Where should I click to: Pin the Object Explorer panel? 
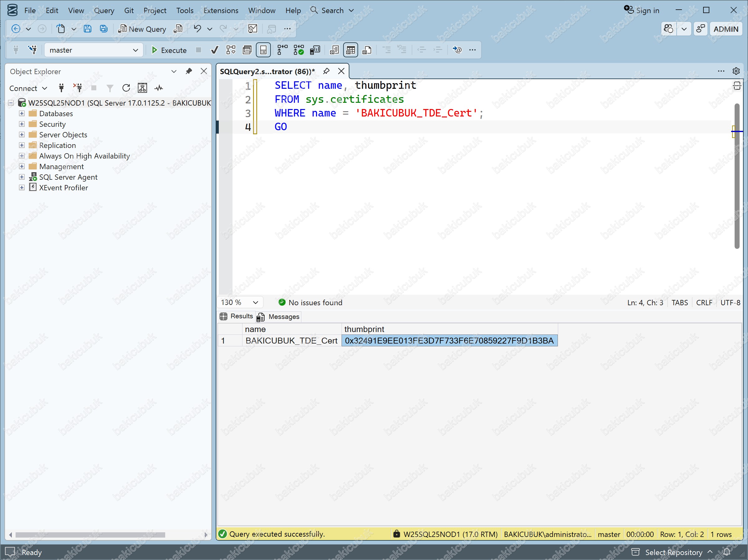[x=189, y=71]
